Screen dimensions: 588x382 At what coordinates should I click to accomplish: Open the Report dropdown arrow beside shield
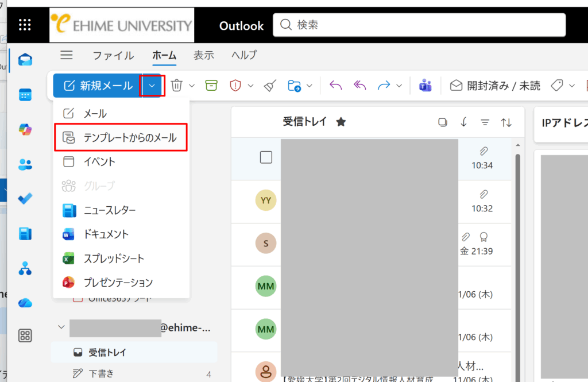(x=251, y=86)
